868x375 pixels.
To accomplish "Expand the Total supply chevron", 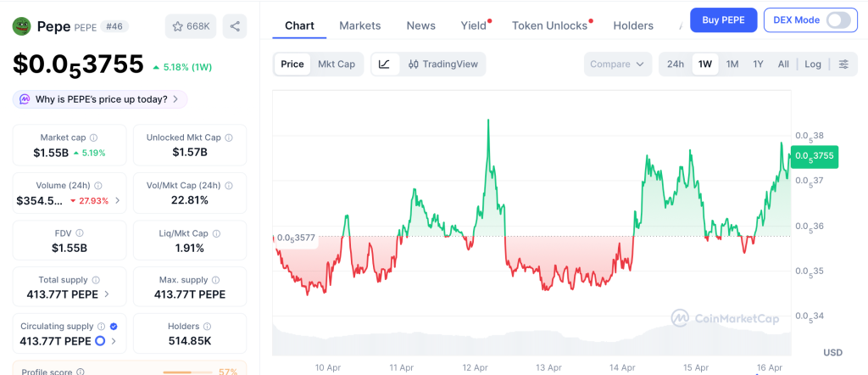I will click(x=106, y=294).
